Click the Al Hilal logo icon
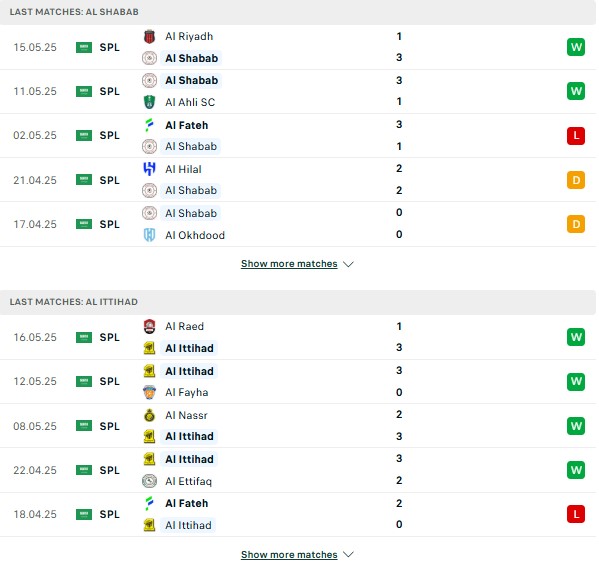Image resolution: width=599 pixels, height=566 pixels. [149, 169]
